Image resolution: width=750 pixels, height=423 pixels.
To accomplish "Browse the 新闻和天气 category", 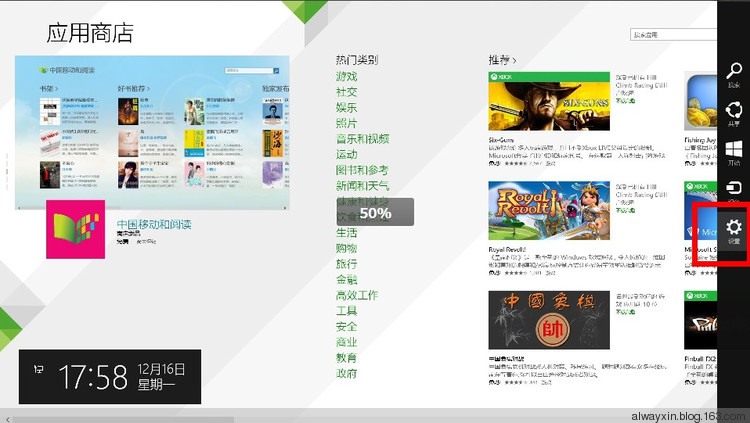I will click(x=362, y=186).
